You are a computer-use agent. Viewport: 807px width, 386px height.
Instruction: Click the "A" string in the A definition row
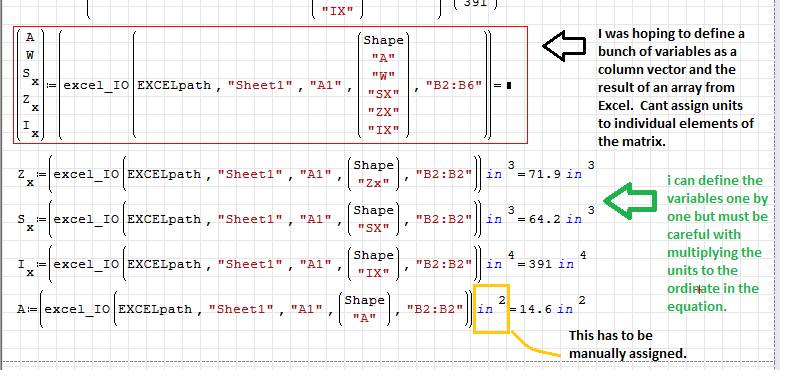point(364,318)
